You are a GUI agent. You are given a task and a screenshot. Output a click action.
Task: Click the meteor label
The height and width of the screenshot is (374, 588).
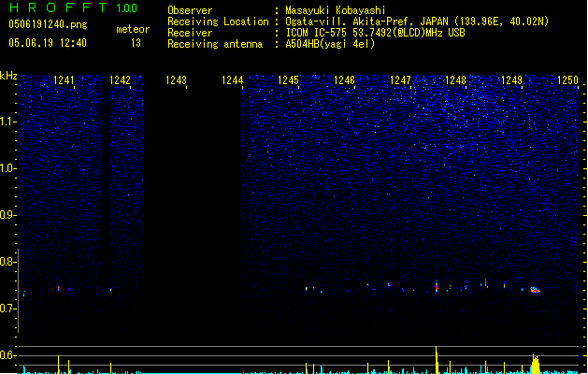tap(133, 29)
